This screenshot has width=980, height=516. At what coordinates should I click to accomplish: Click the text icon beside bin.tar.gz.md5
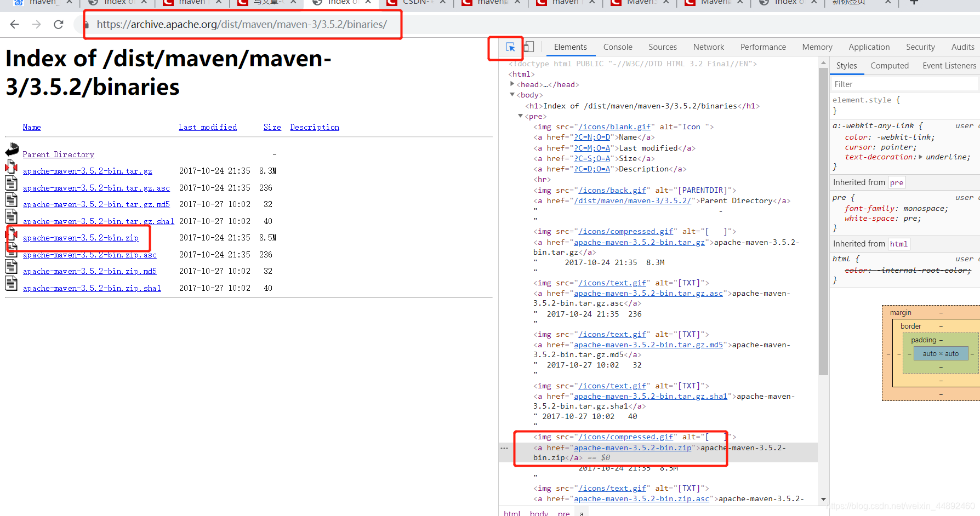click(x=11, y=200)
